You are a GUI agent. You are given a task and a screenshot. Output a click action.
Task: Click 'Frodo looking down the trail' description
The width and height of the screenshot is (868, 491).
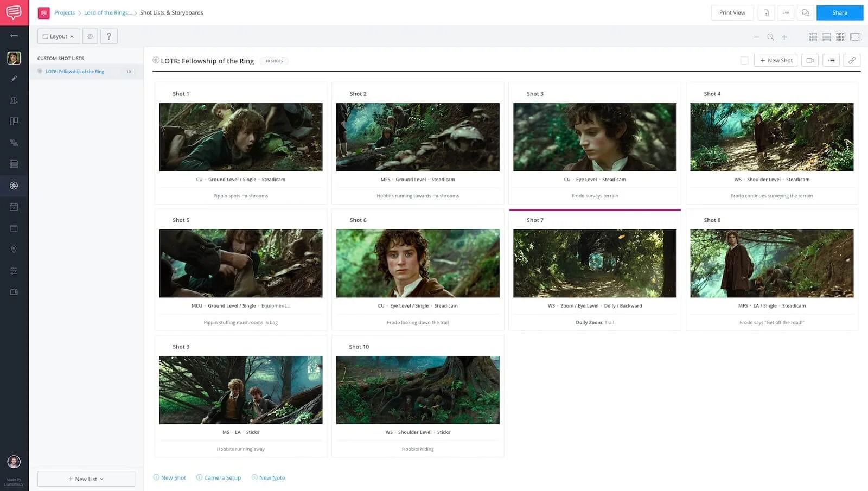click(418, 322)
